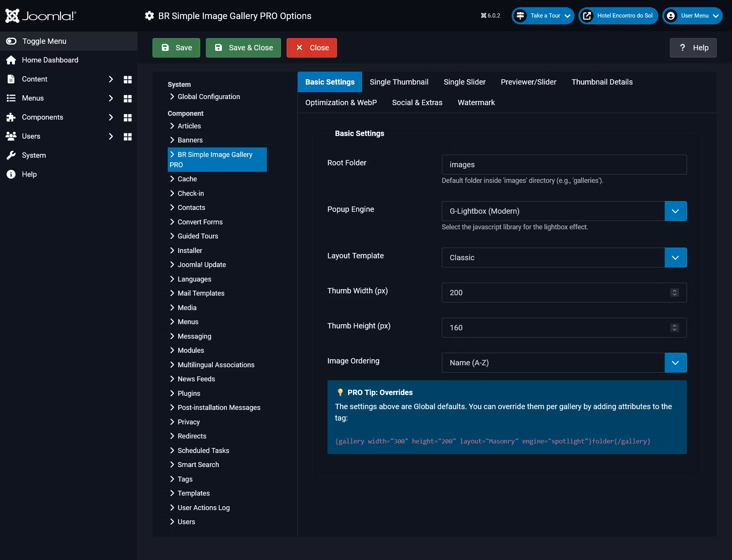Screen dimensions: 732x560
Task: Expand the Components sidebar chevron
Action: click(111, 117)
